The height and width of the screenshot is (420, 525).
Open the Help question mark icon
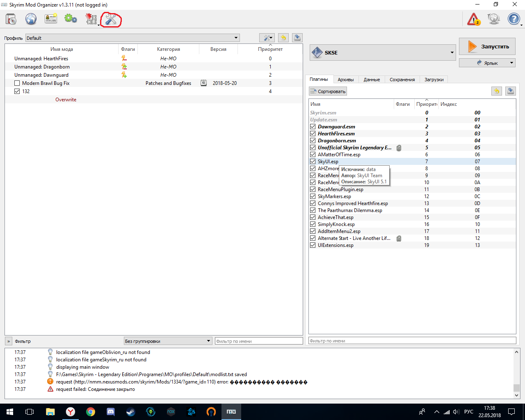point(514,19)
